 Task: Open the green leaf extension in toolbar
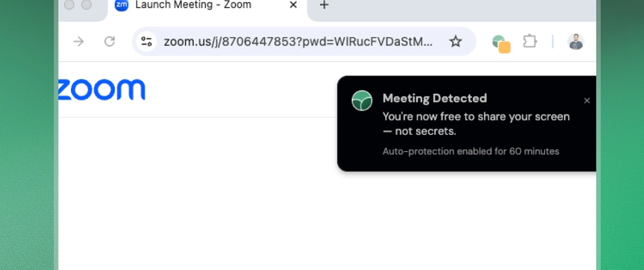(500, 43)
